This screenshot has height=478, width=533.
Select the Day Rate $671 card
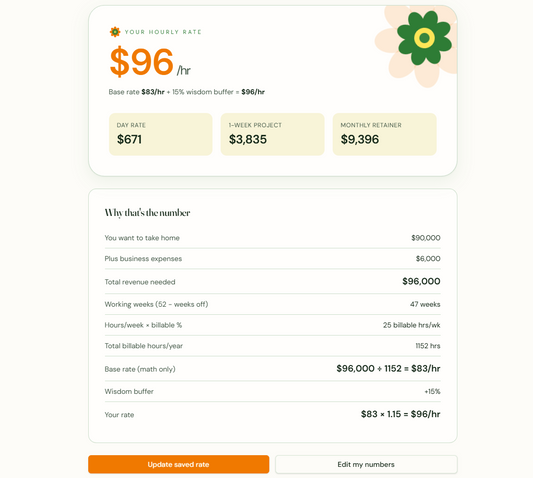tap(160, 134)
